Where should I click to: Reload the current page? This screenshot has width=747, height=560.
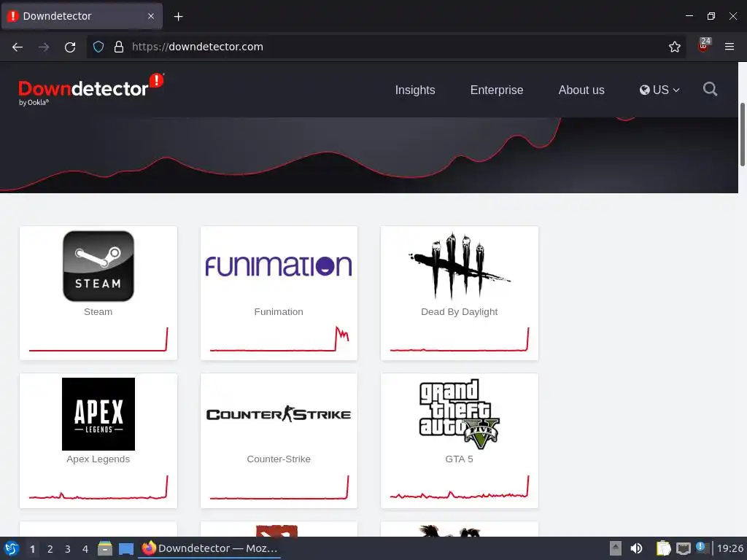pyautogui.click(x=70, y=47)
